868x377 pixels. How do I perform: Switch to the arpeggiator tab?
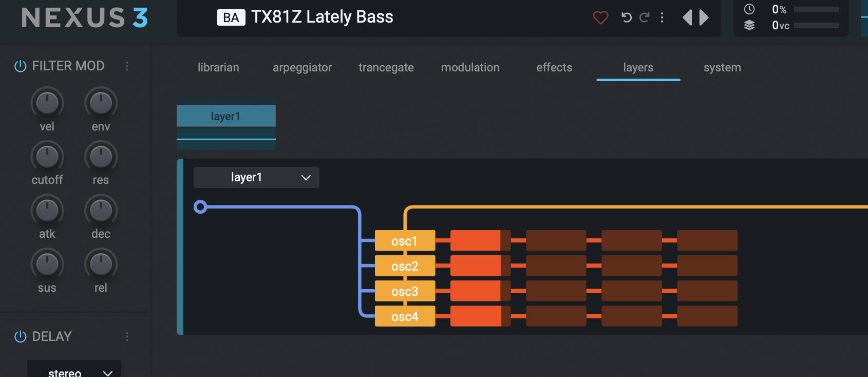(302, 68)
